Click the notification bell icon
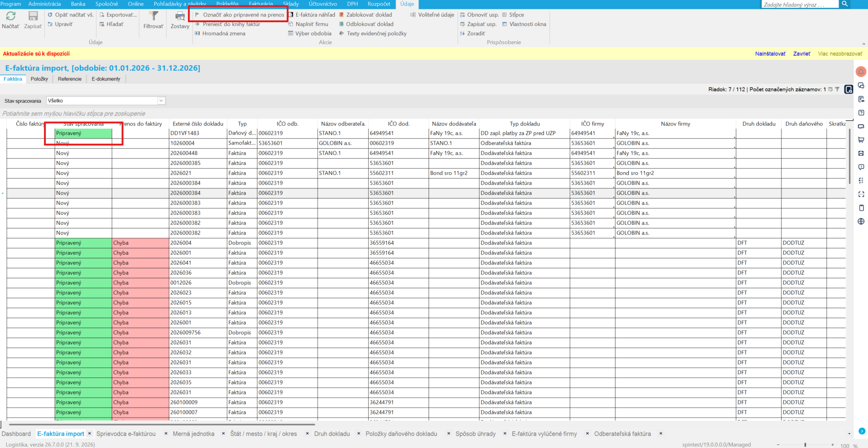This screenshot has width=868, height=448. click(x=861, y=72)
